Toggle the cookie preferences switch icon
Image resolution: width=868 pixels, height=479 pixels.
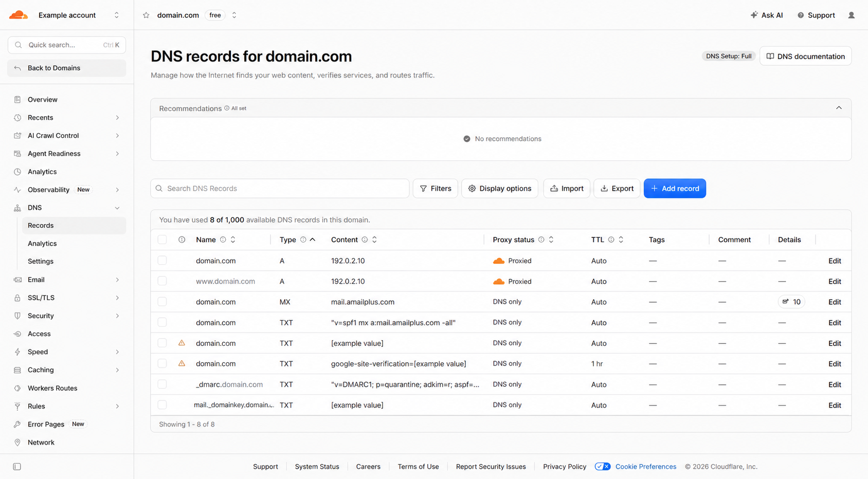602,467
